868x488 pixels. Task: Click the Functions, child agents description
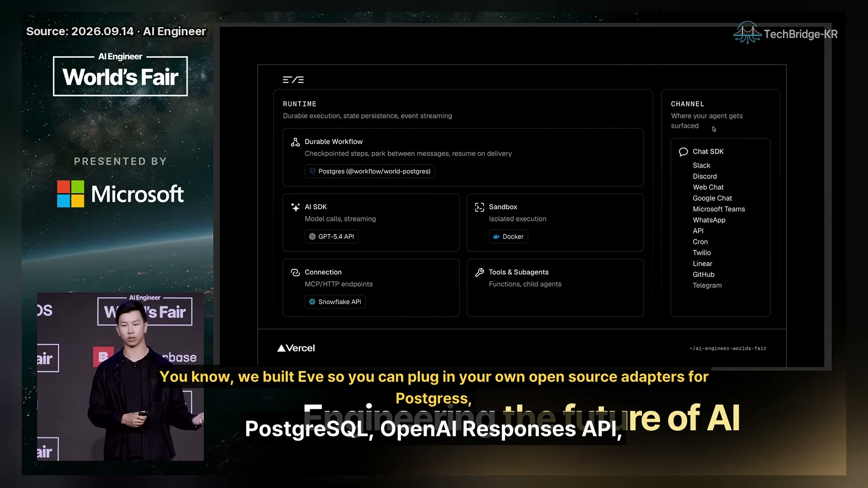point(525,284)
